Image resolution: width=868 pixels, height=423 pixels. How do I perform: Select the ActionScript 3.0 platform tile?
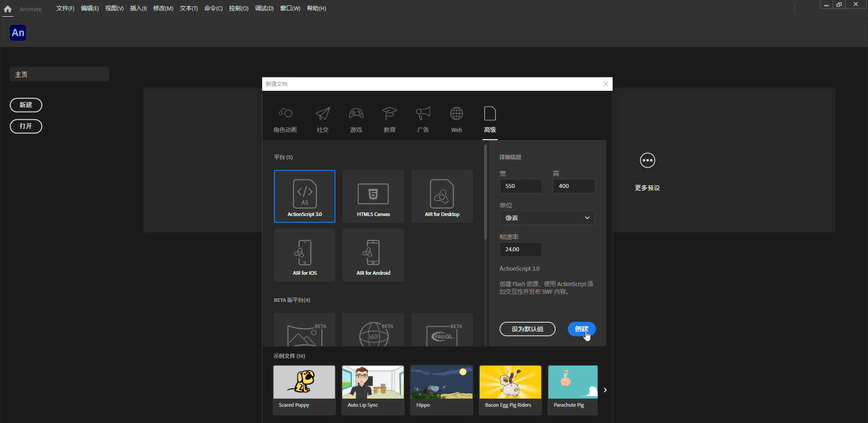(305, 196)
